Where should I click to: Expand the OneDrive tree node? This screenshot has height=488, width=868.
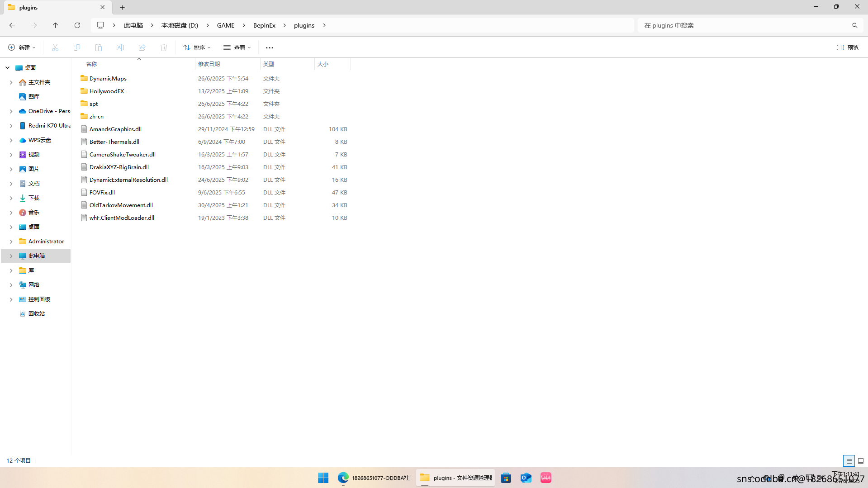click(x=11, y=111)
